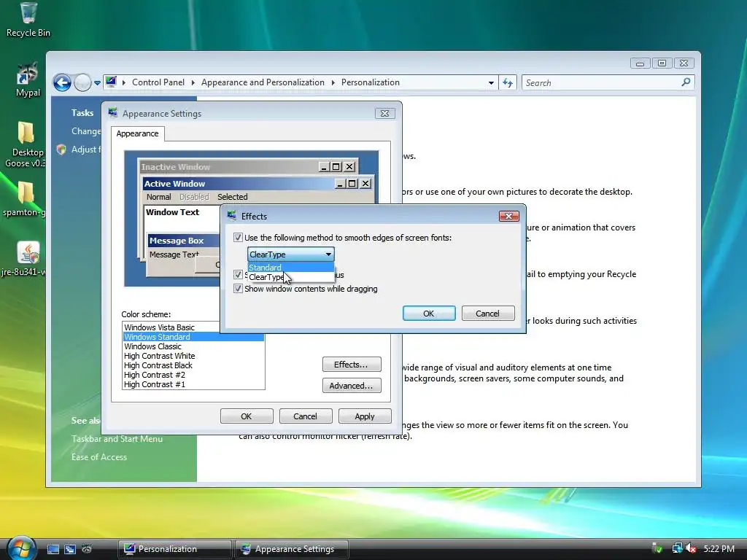Click Apply in Appearance Settings
This screenshot has width=747, height=560.
(x=365, y=416)
